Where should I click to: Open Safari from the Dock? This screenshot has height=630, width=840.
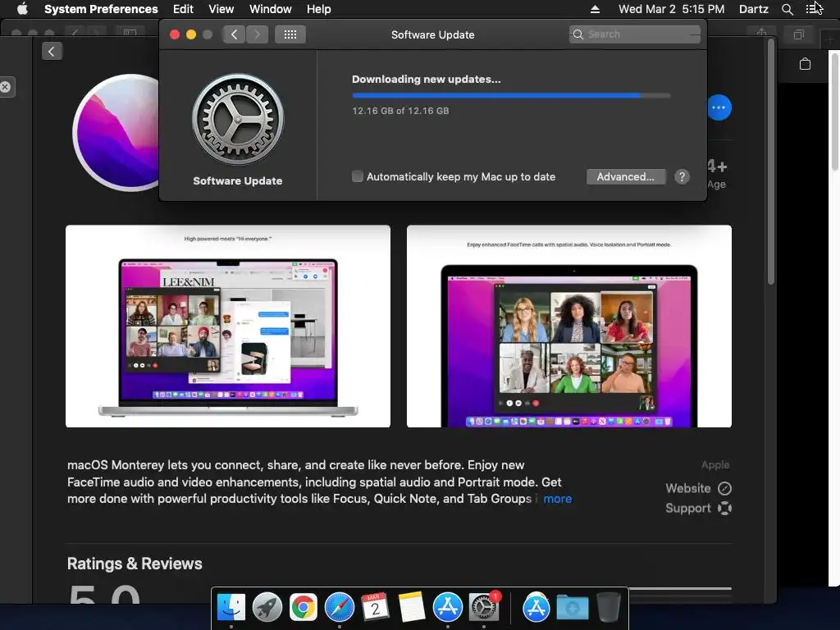tap(339, 608)
